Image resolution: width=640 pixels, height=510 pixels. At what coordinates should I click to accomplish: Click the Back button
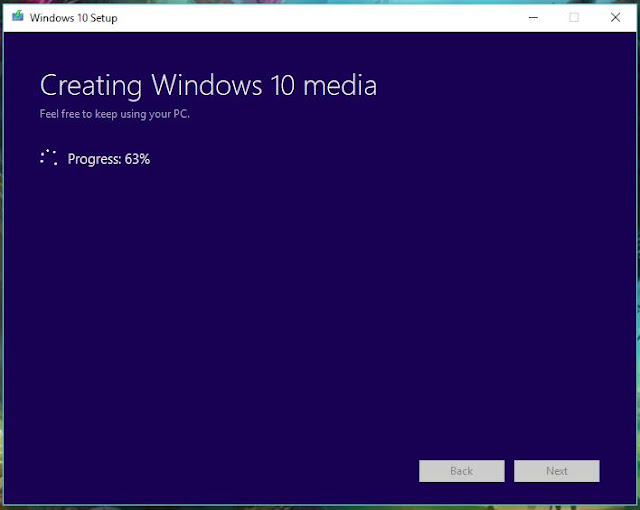click(462, 471)
